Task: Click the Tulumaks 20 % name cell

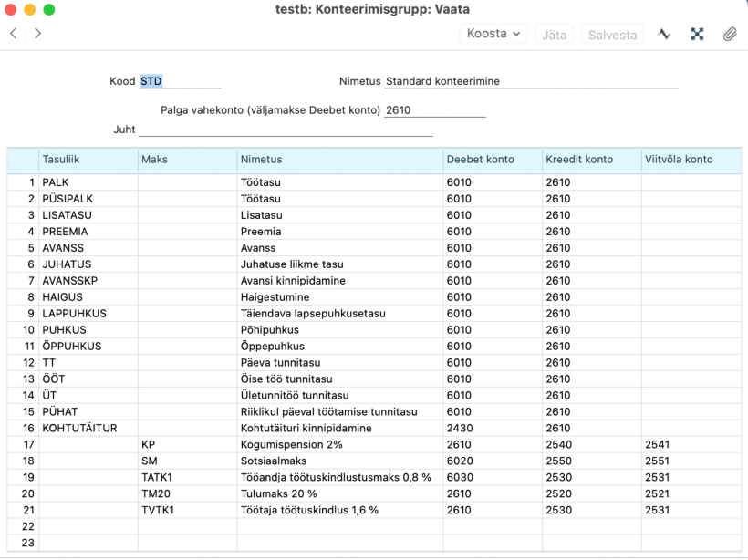Action: point(340,493)
